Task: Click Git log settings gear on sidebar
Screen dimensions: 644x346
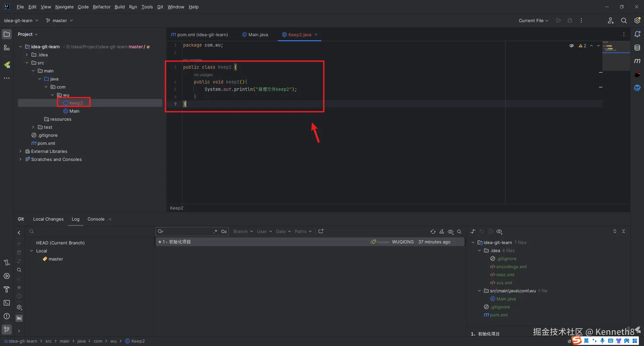Action: point(19,307)
